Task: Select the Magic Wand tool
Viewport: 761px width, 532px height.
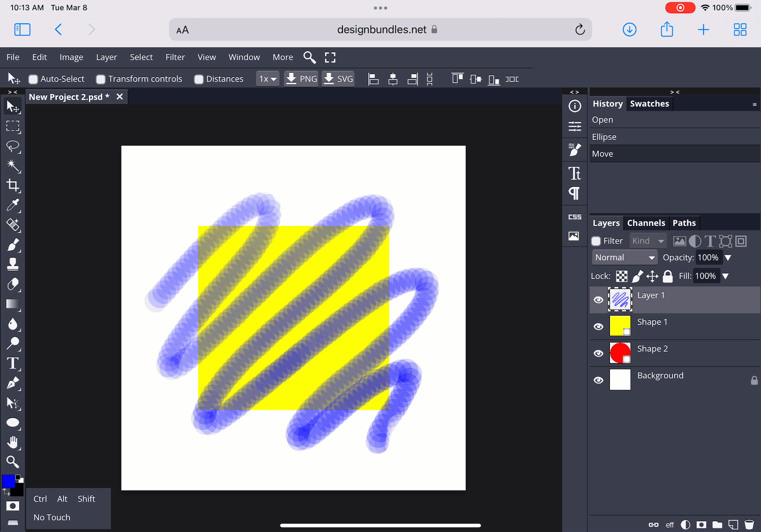Action: coord(13,166)
